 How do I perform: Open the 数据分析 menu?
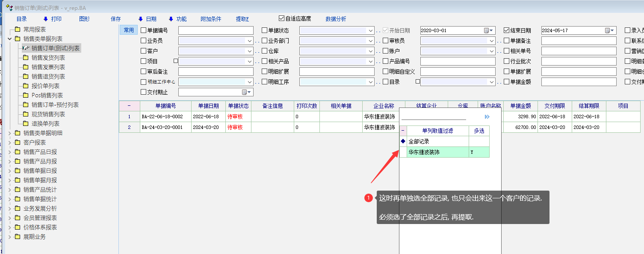[336, 19]
